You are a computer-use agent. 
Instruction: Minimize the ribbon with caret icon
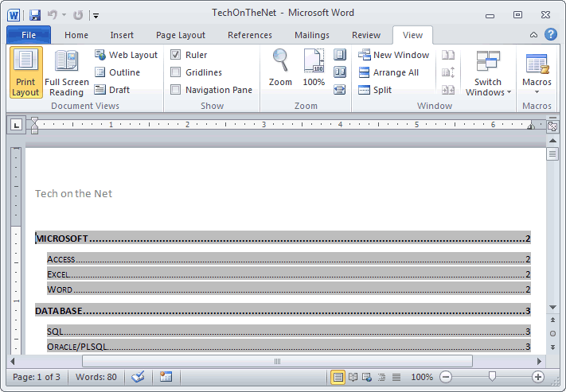pyautogui.click(x=533, y=35)
